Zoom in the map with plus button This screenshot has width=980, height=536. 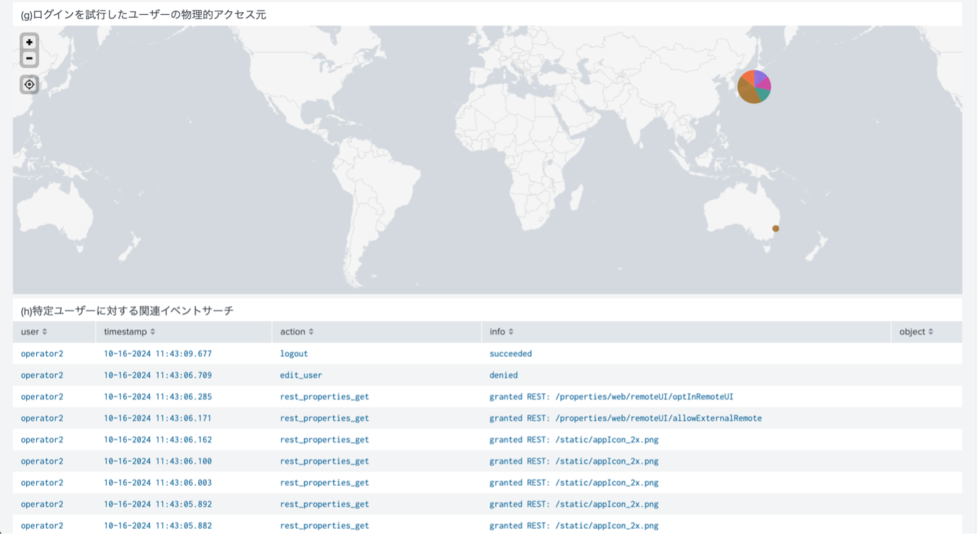click(x=29, y=42)
